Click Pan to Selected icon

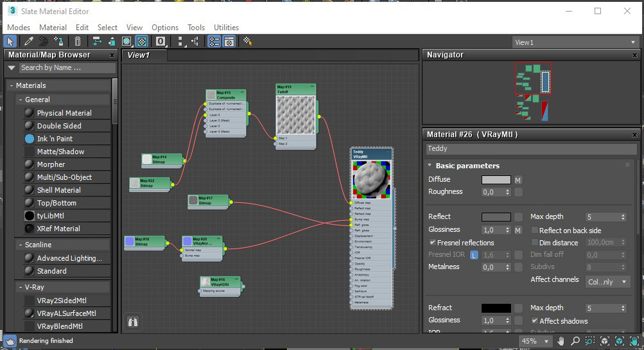(x=634, y=341)
